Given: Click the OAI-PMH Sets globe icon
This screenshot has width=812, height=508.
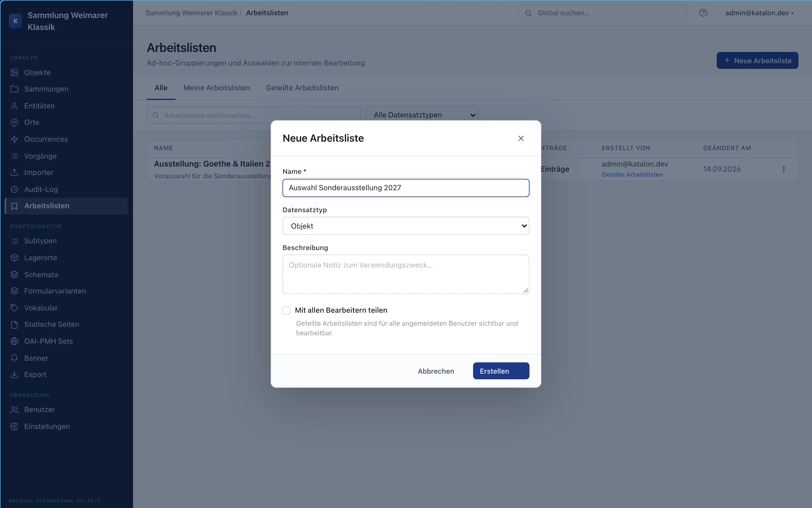Looking at the screenshot, I should (x=14, y=341).
